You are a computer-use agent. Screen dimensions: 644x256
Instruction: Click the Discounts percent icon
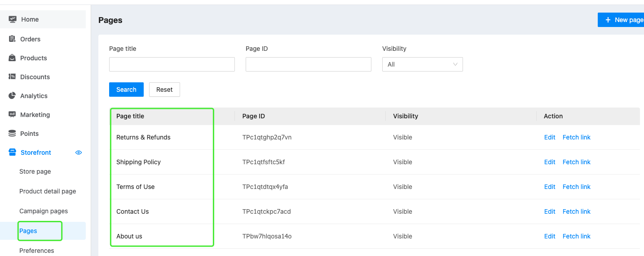[13, 77]
